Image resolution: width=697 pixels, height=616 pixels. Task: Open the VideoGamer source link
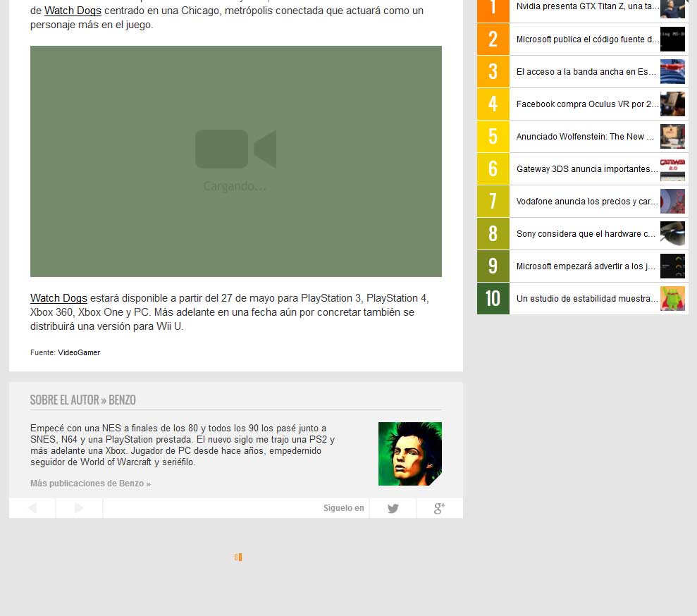tap(79, 352)
